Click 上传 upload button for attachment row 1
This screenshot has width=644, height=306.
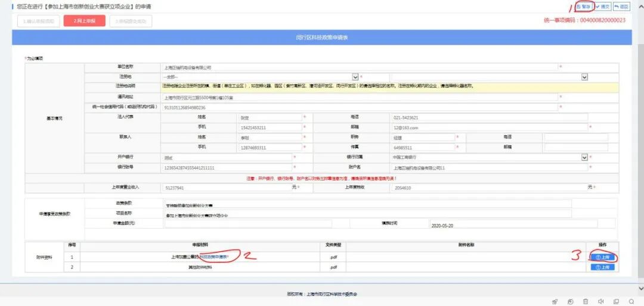coord(602,257)
